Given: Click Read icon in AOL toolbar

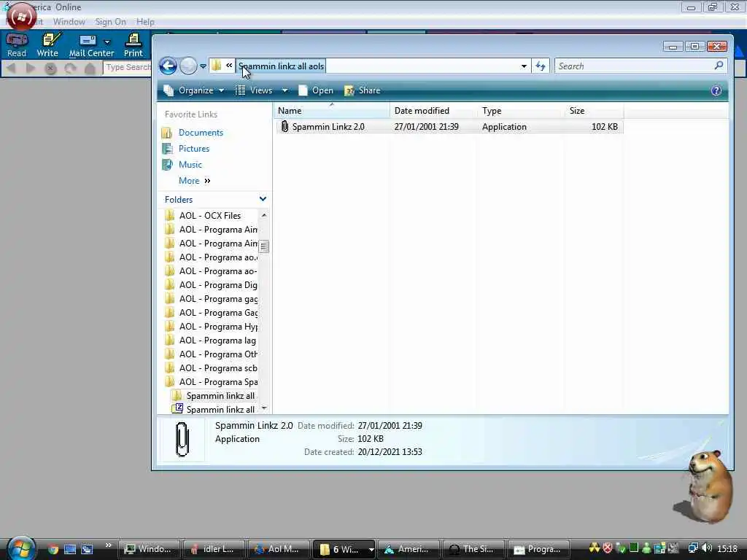Looking at the screenshot, I should 17,44.
